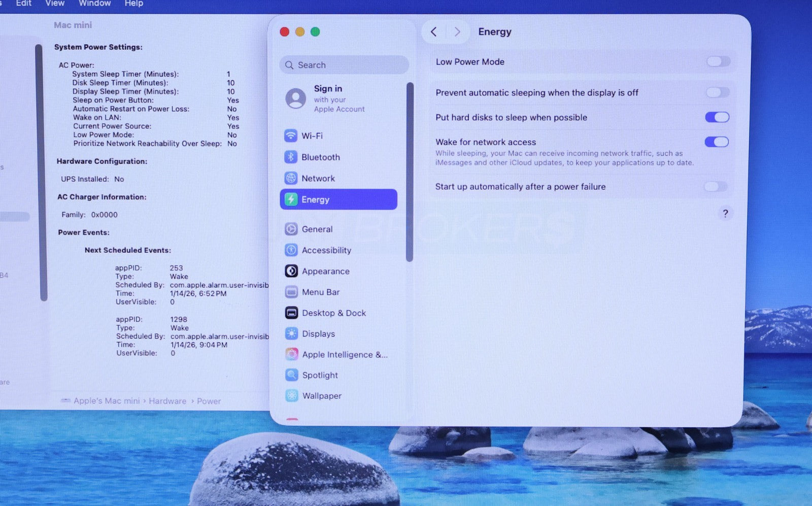This screenshot has width=812, height=506.
Task: Click the help question mark button
Action: pos(725,213)
